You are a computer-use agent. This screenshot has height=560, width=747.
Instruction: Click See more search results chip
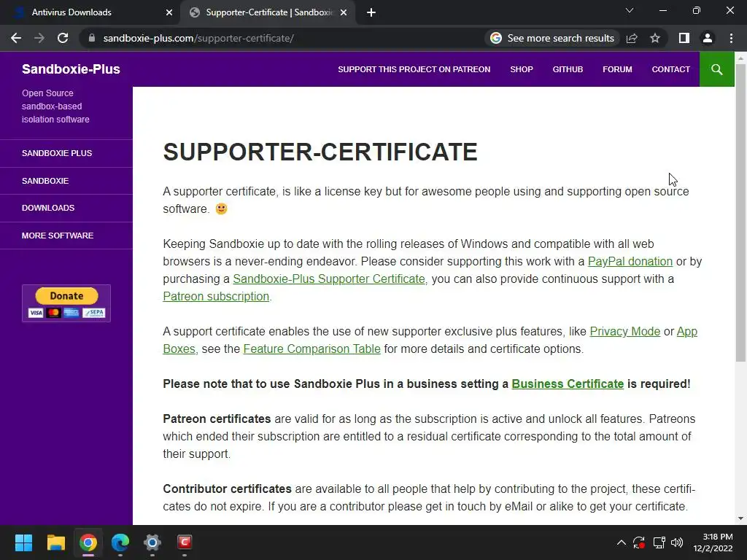553,38
